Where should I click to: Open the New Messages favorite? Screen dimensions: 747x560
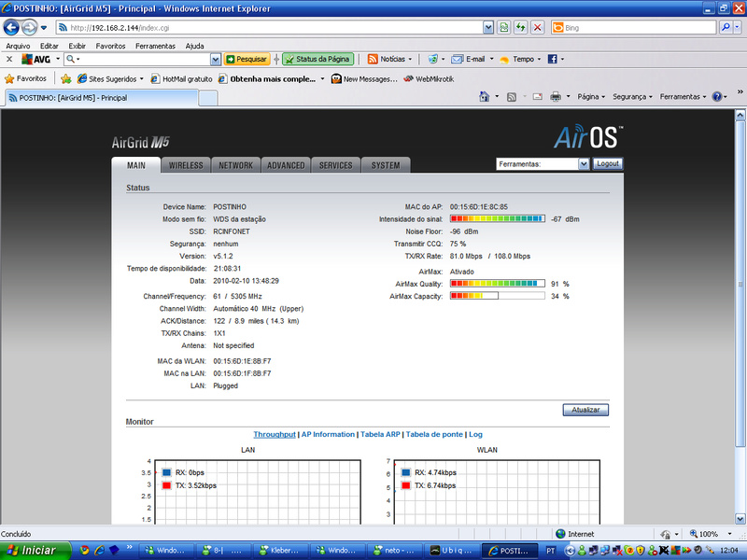coord(364,78)
